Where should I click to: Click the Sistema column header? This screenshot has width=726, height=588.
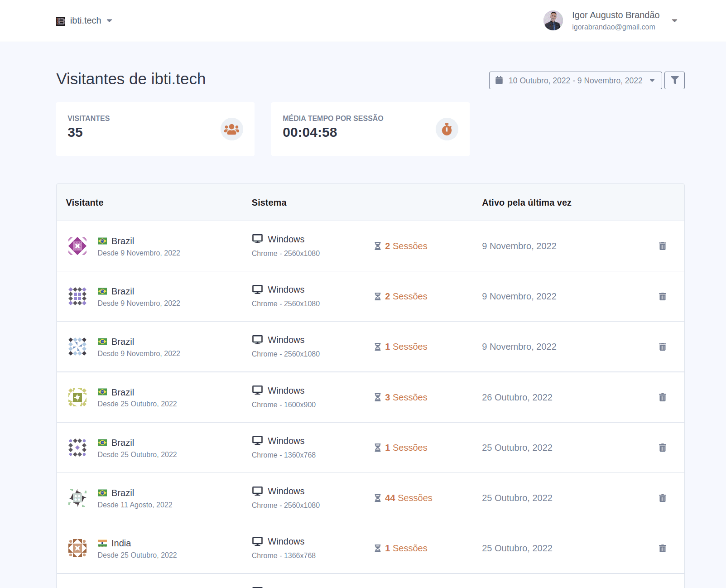coord(269,202)
